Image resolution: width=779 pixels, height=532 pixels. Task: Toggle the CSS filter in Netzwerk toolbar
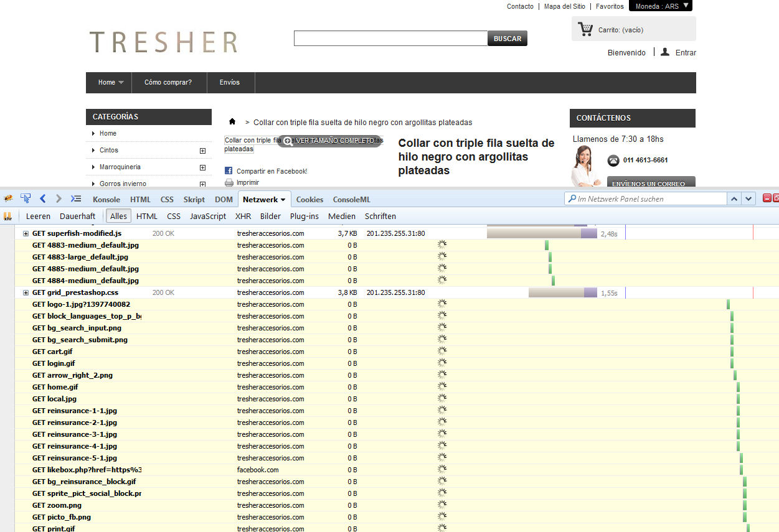coord(174,217)
